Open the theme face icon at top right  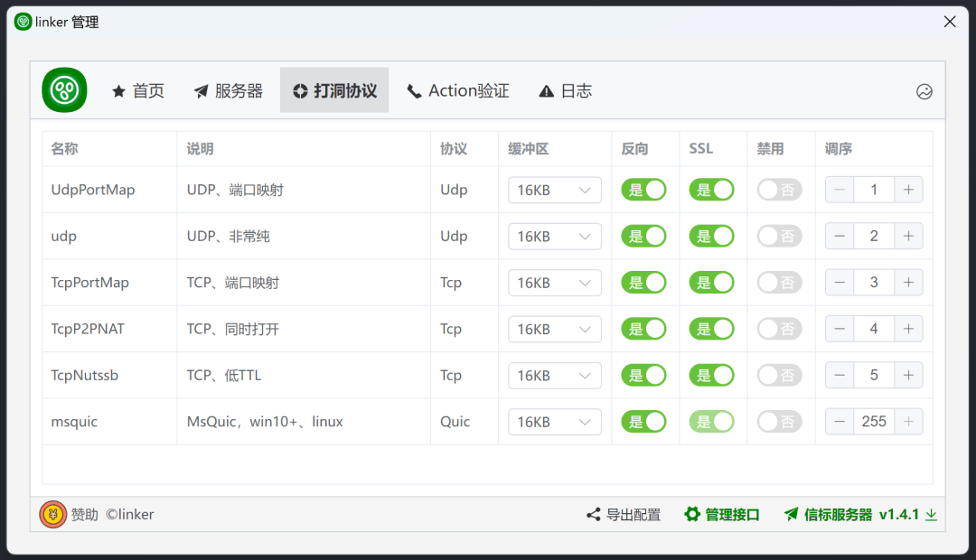[x=924, y=91]
